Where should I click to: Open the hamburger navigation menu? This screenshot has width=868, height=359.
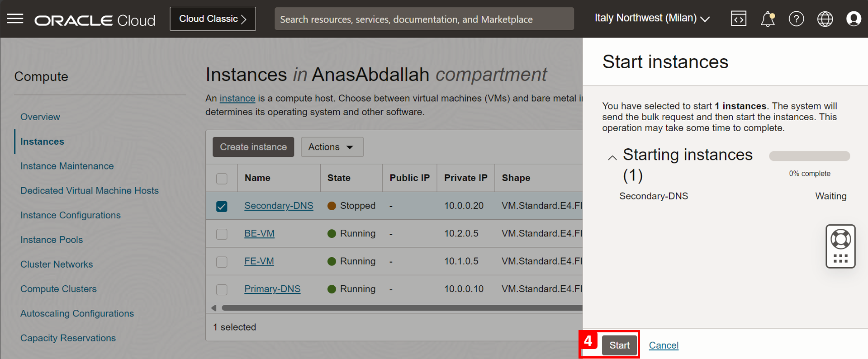[15, 19]
